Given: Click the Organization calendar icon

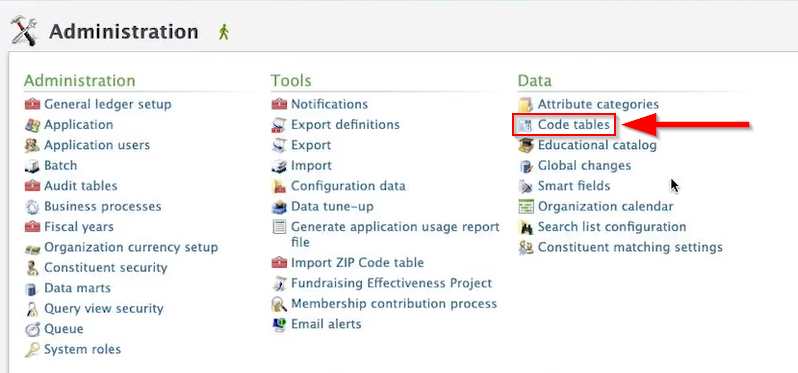Looking at the screenshot, I should pyautogui.click(x=526, y=207).
